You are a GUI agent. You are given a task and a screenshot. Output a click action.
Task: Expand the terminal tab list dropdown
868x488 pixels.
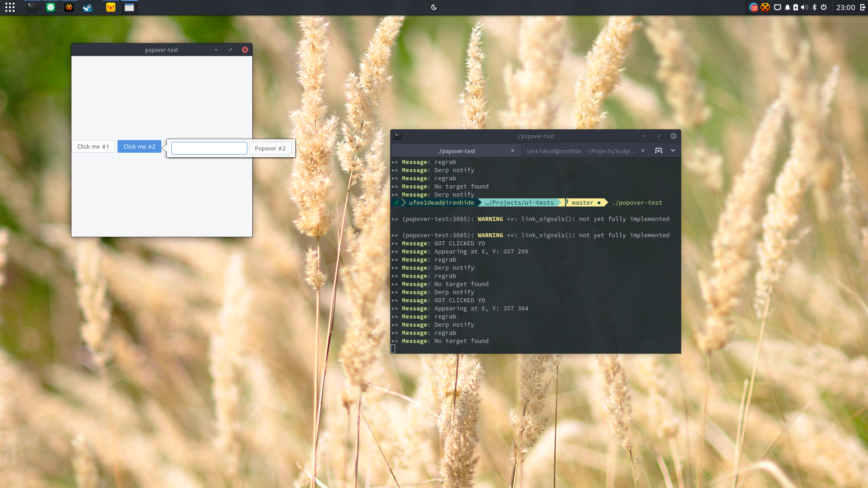673,150
